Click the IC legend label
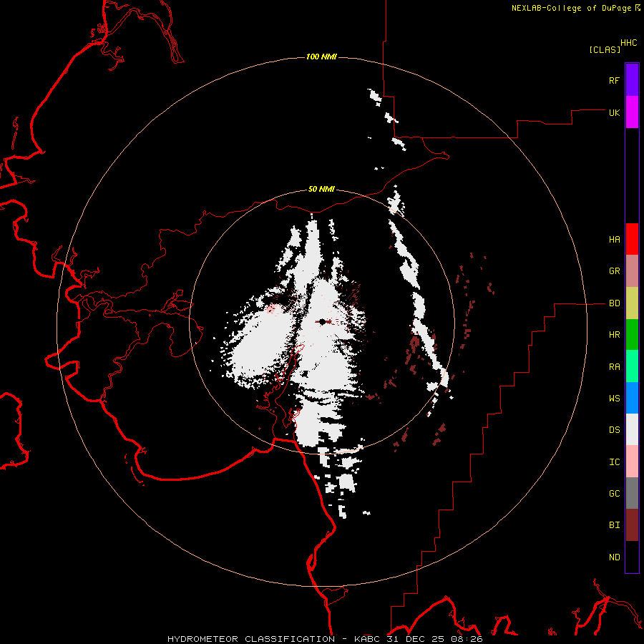 (x=614, y=462)
